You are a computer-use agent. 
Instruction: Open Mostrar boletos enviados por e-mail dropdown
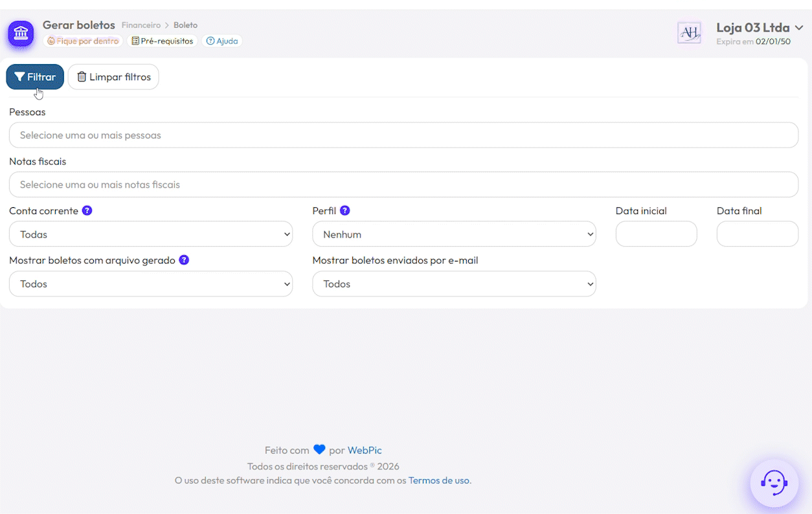coord(454,284)
